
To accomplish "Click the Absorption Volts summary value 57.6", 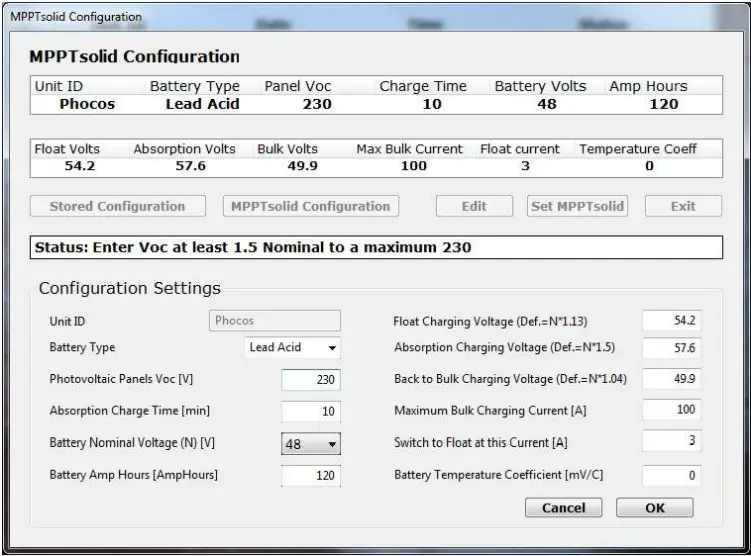I will click(x=191, y=166).
